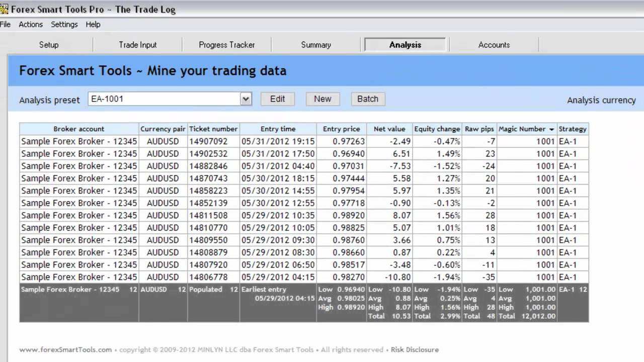The width and height of the screenshot is (644, 362).
Task: Switch to the Setup tab
Action: point(49,45)
